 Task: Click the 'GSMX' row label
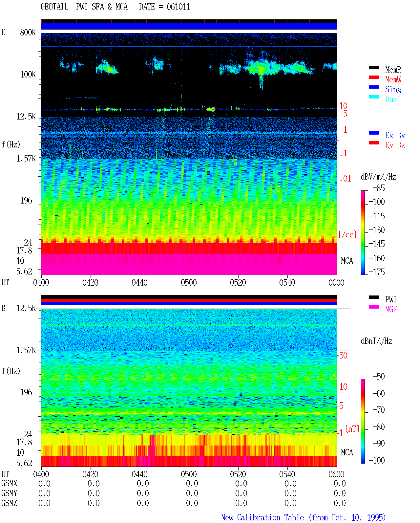(9, 483)
